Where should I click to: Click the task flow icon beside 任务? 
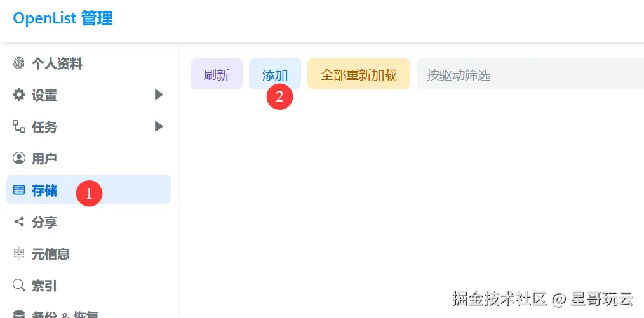(19, 126)
